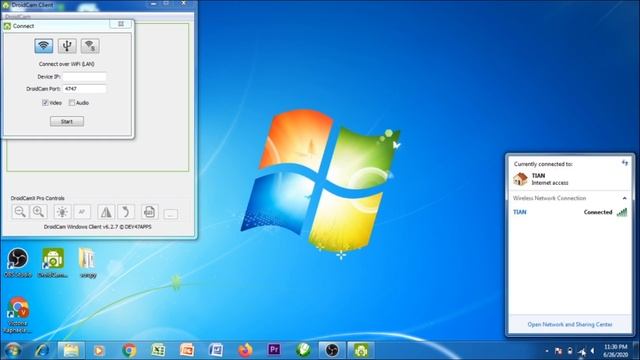
Task: Launch Internet Explorer from the taskbar
Action: coord(42,350)
